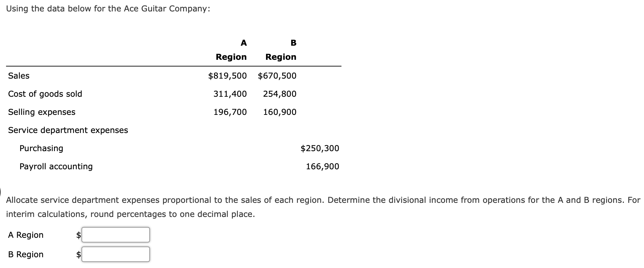The width and height of the screenshot is (644, 268).
Task: Click the B Region column header
Action: click(280, 50)
